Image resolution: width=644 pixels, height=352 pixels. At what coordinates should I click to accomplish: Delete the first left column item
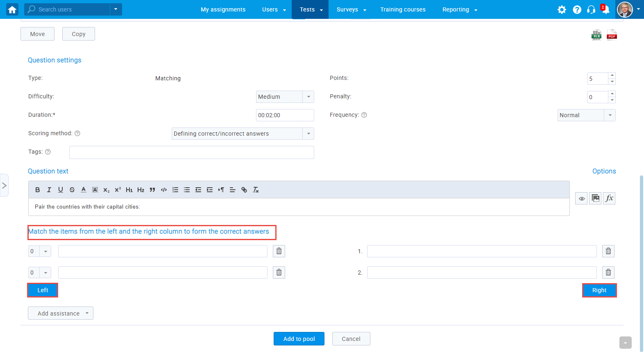pos(279,251)
